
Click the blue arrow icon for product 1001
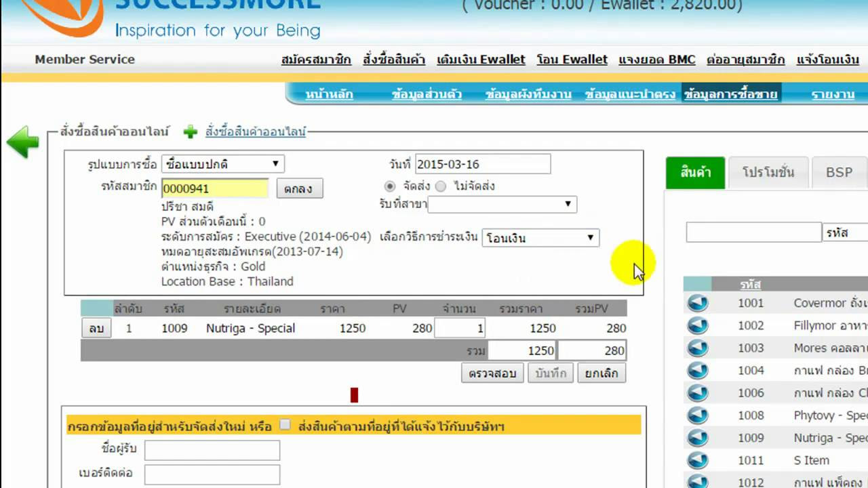coord(698,303)
